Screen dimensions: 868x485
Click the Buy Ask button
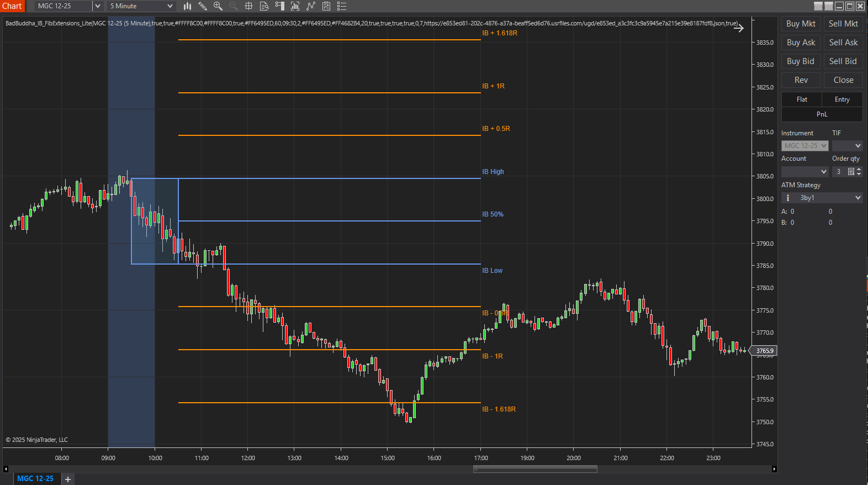[x=801, y=43]
